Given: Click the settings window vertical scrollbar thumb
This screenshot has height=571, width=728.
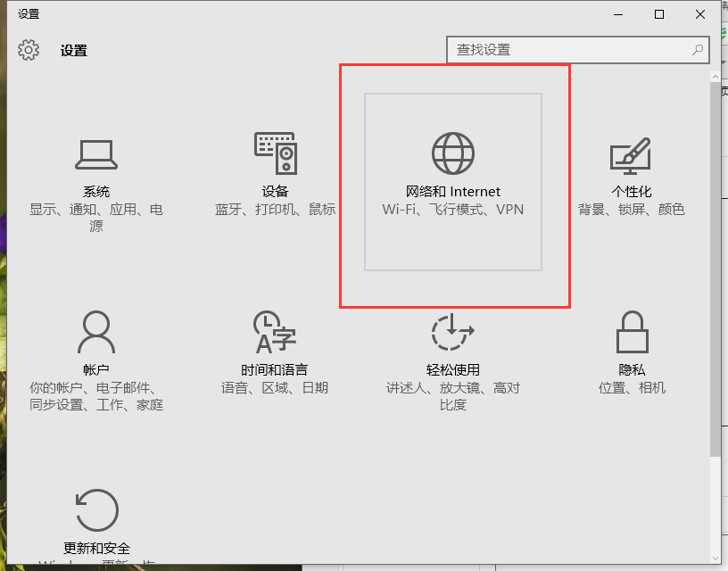Looking at the screenshot, I should [x=716, y=268].
